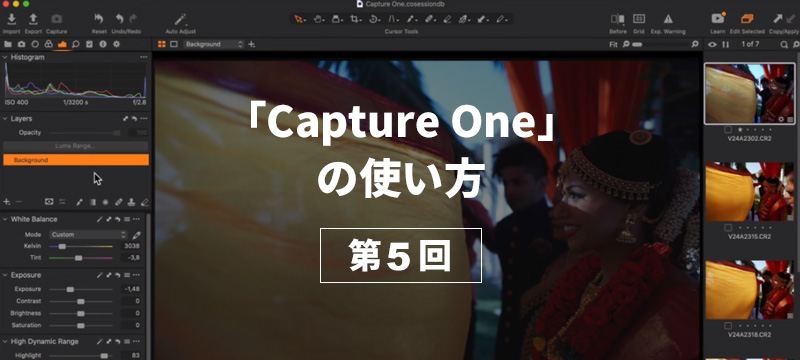Collapse the High Dynamic Range panel
Viewport: 800px width, 360px height.
point(5,342)
